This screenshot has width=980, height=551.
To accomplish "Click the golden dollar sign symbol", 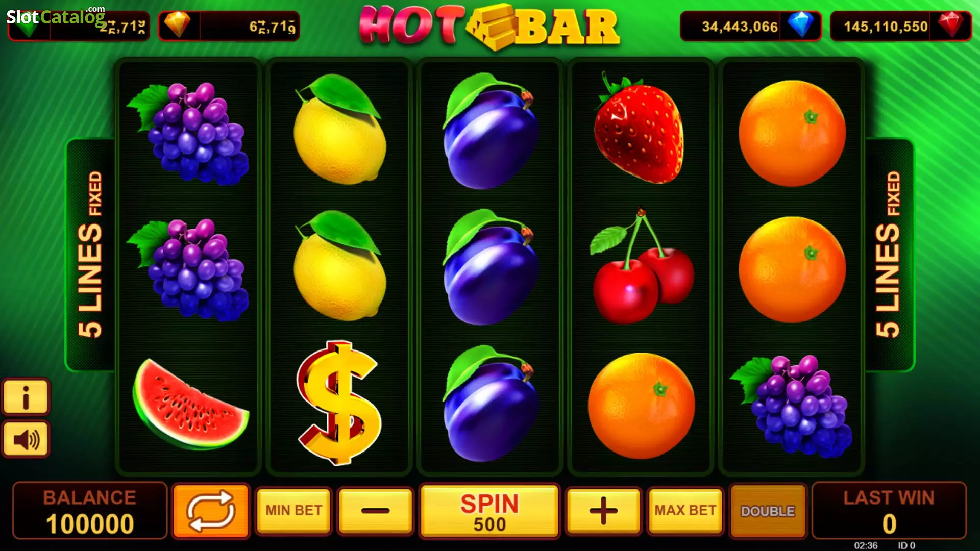I will pyautogui.click(x=338, y=403).
